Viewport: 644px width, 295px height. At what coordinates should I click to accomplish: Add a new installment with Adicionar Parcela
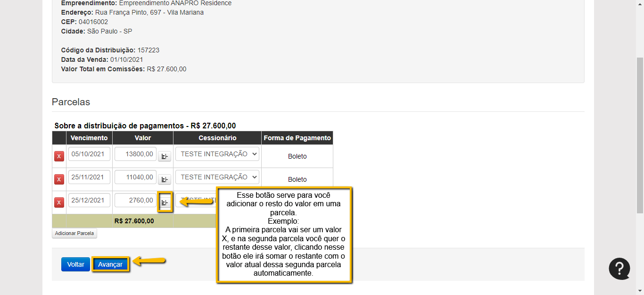74,233
